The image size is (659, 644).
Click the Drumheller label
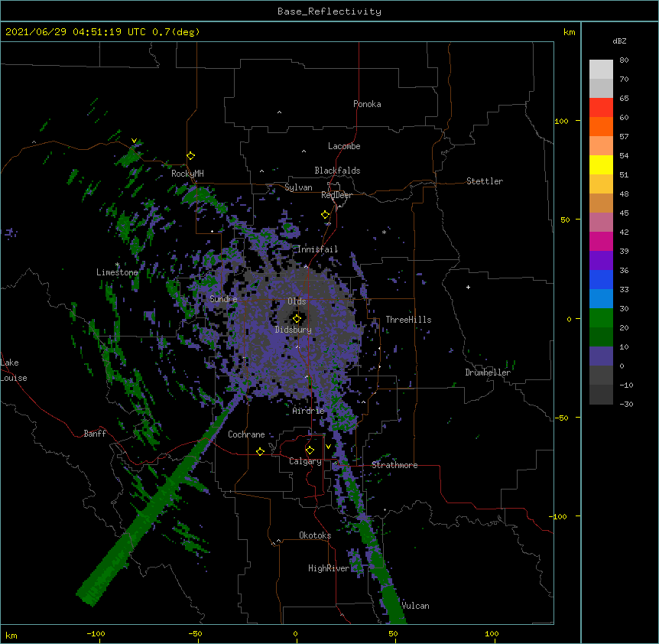(x=488, y=372)
